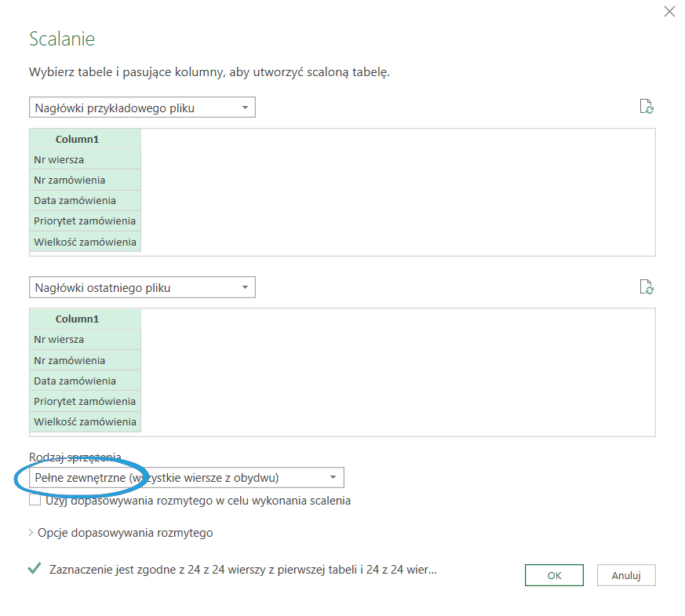Click the green checkmark status icon
The width and height of the screenshot is (685, 616).
point(35,569)
